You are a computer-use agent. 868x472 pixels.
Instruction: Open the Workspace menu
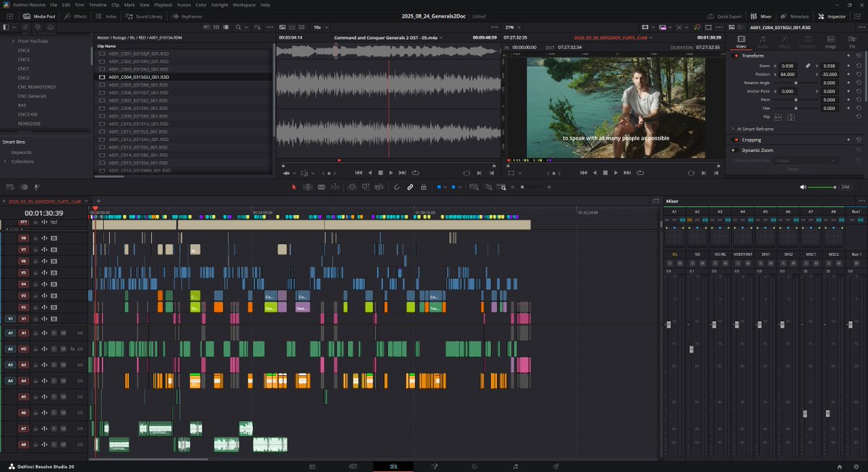(244, 5)
